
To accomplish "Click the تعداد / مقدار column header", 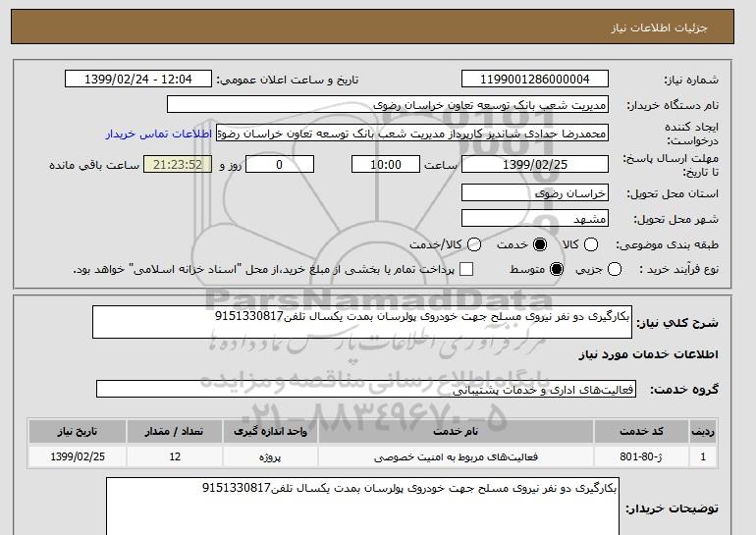I will tap(175, 431).
